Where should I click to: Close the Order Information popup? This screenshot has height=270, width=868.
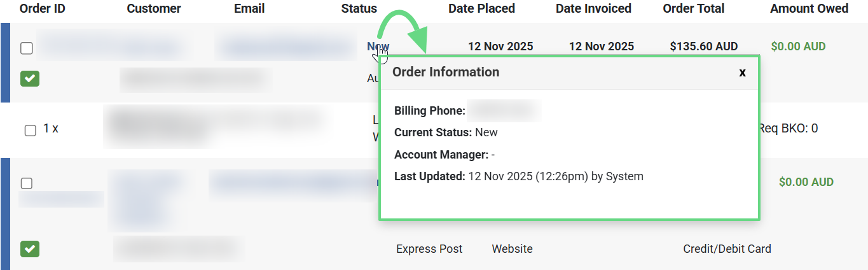(x=742, y=73)
